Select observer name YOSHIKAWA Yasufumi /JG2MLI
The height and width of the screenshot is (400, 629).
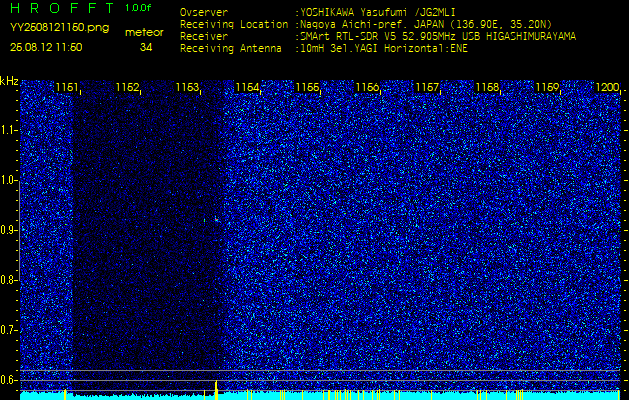coord(378,12)
